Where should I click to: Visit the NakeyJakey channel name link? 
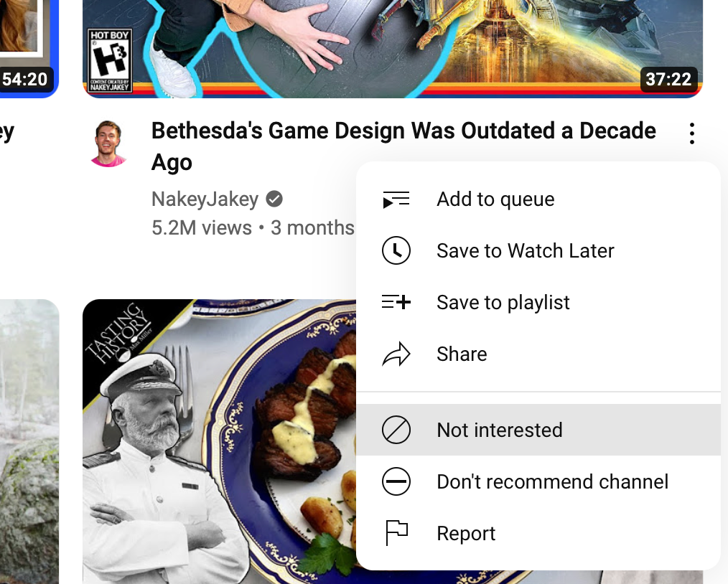(205, 199)
